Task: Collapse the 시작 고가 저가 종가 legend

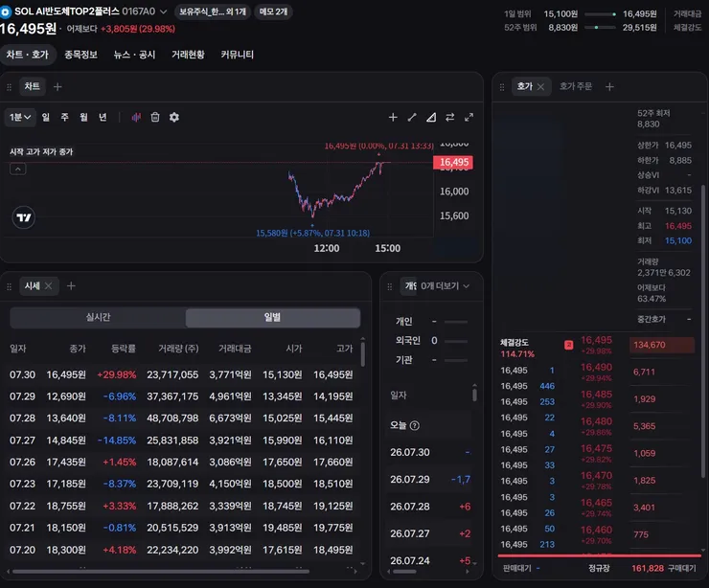Action: click(x=17, y=170)
